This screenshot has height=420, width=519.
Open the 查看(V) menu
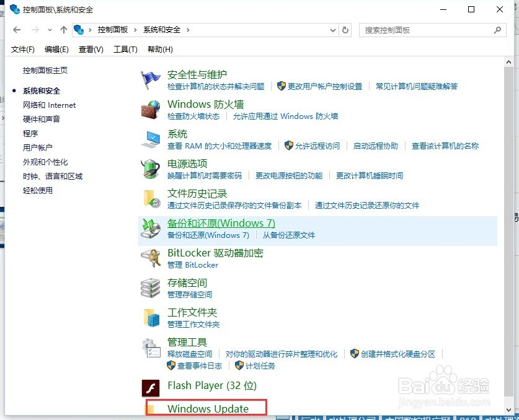click(91, 50)
